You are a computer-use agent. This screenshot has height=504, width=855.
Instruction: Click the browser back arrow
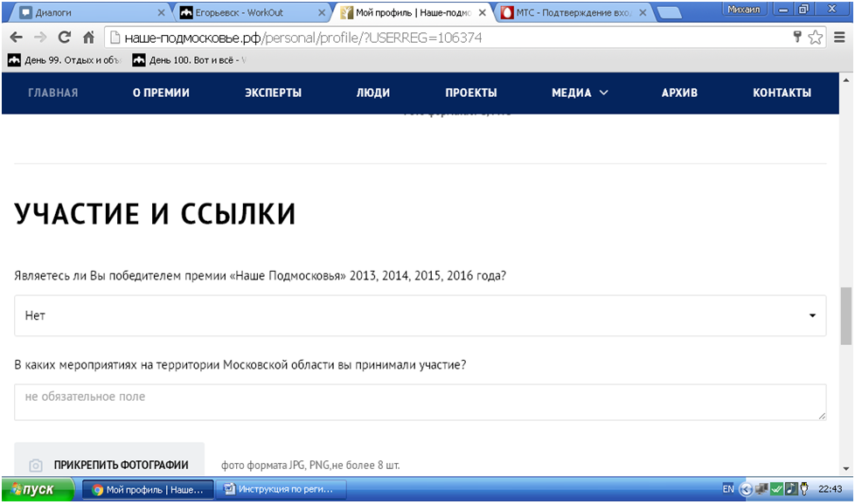[16, 38]
